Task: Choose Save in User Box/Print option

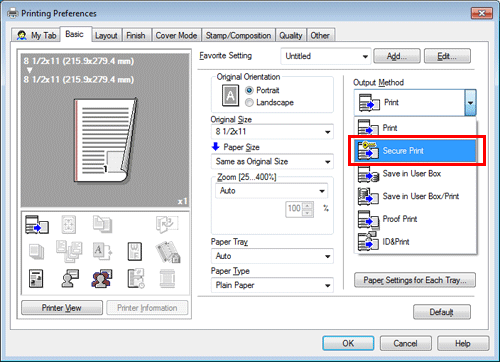Action: [x=415, y=196]
